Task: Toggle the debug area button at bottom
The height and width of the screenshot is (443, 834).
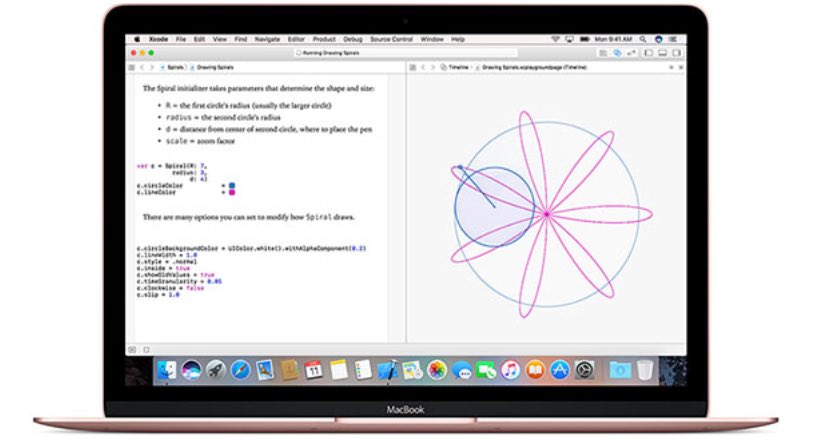Action: [132, 349]
